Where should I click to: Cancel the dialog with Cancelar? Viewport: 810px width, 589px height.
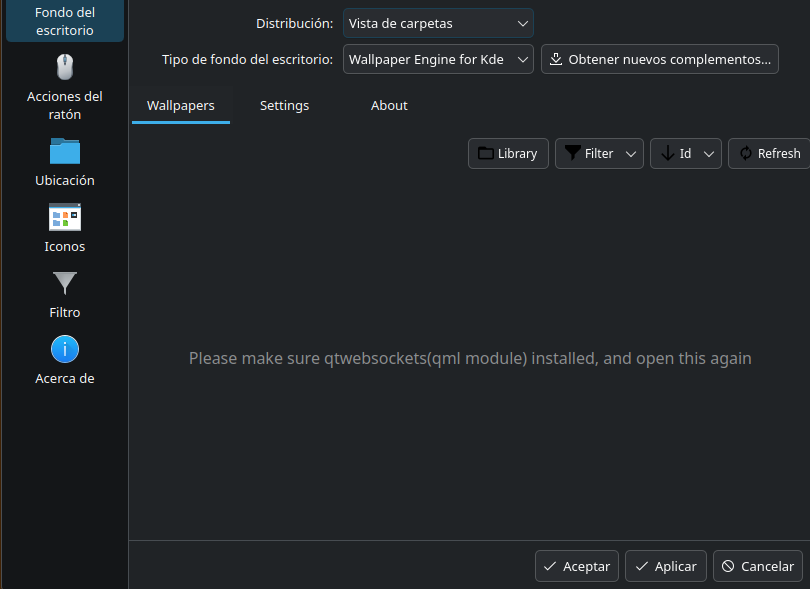(758, 566)
